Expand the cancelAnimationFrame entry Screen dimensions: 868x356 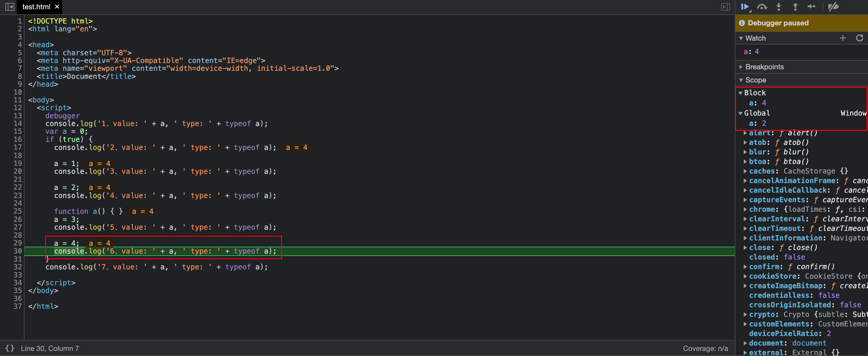745,181
